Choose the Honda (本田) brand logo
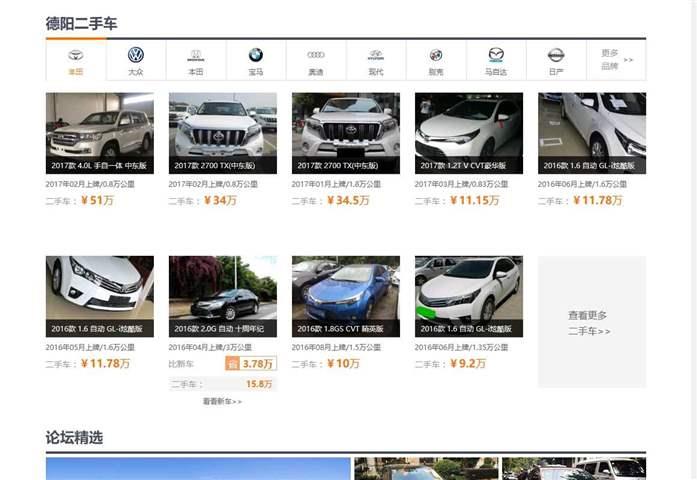The height and width of the screenshot is (480, 697). click(196, 56)
